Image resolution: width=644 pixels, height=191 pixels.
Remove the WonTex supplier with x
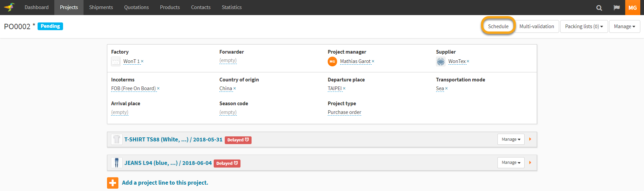coord(468,61)
